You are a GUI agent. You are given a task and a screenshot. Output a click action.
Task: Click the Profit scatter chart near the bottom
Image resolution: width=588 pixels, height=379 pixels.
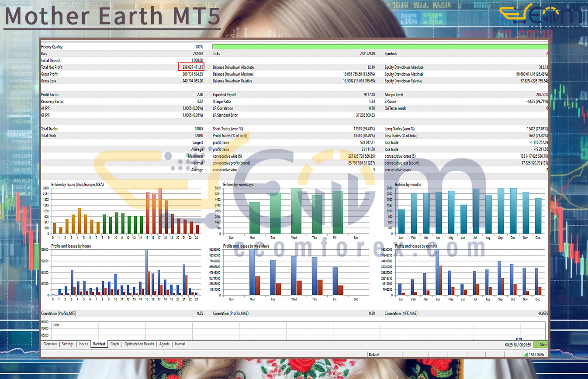[x=299, y=331]
